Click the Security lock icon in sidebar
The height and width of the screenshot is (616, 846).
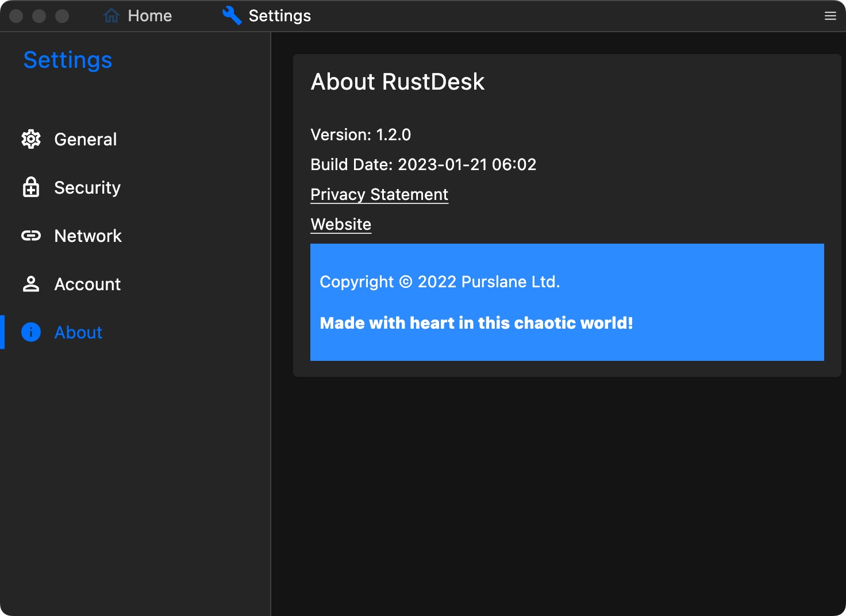(x=31, y=187)
